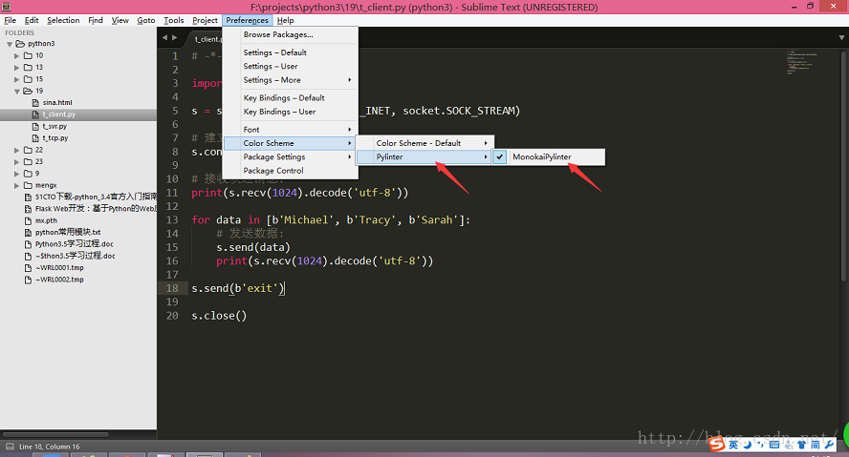
Task: Select t_client.py in the sidebar
Action: pyautogui.click(x=79, y=115)
